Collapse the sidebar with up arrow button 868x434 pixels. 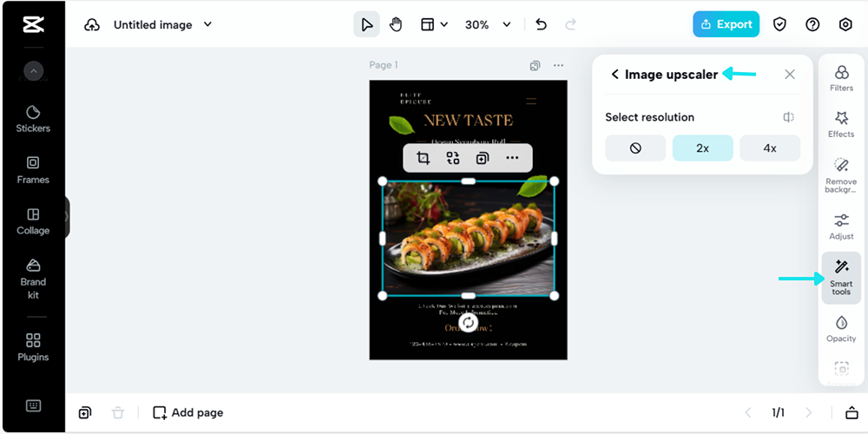point(33,71)
